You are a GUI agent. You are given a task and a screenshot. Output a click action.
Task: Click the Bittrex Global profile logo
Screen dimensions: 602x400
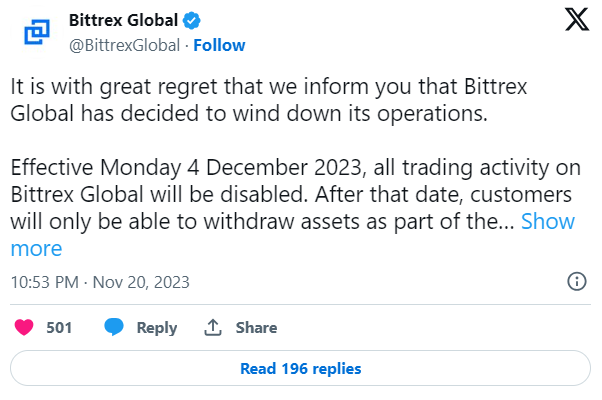(x=37, y=32)
